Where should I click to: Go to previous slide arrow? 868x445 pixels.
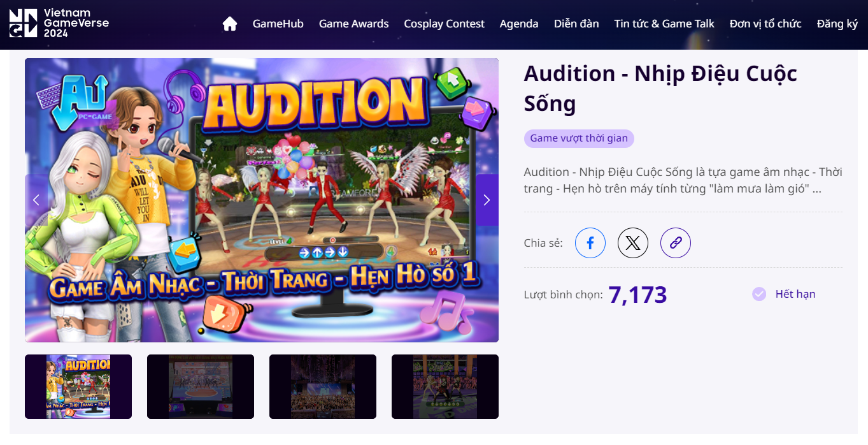(36, 200)
